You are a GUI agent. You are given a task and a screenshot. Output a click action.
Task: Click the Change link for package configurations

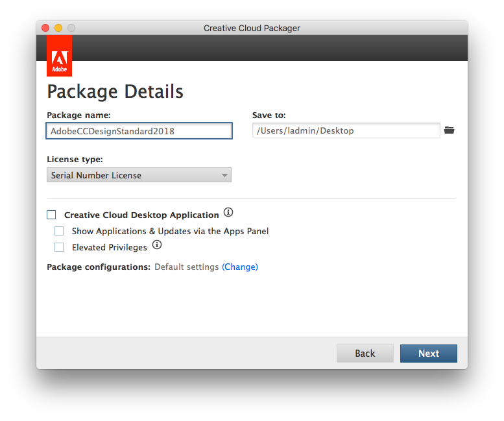pos(240,267)
